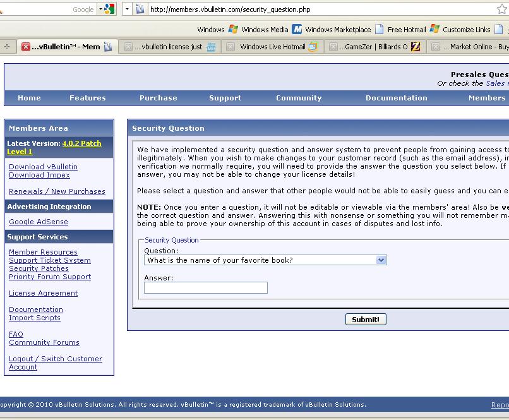The width and height of the screenshot is (509, 420).
Task: Click the Download Impex link
Action: click(39, 175)
